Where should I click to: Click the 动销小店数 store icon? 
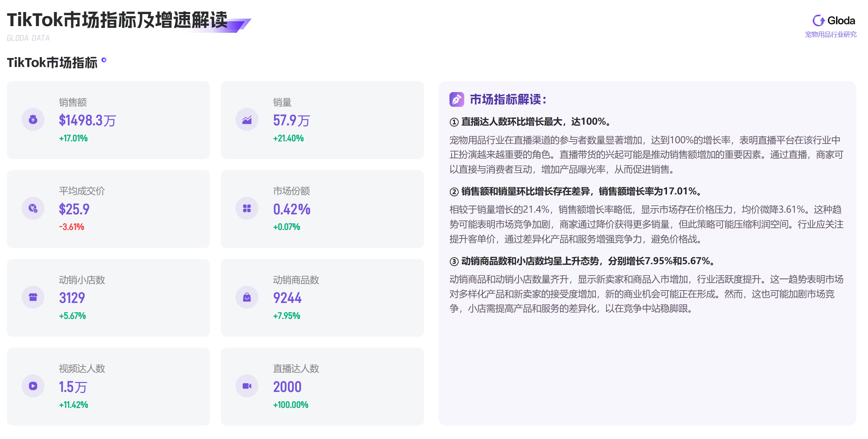(33, 297)
